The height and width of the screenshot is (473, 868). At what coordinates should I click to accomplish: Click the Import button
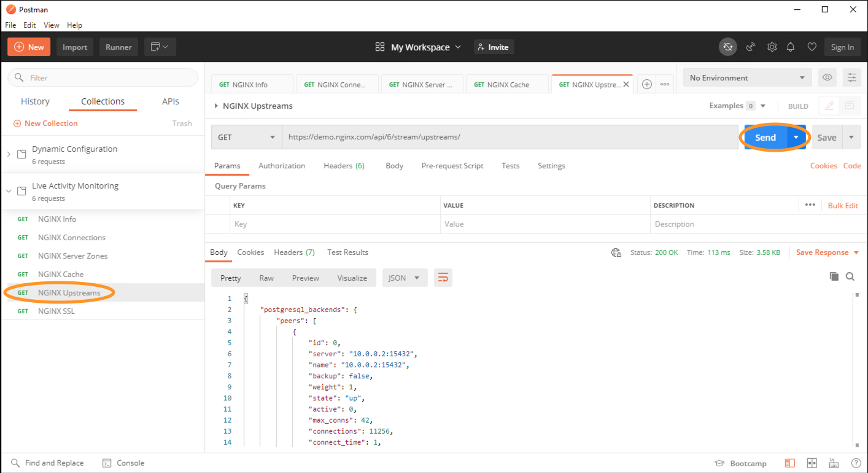[75, 47]
